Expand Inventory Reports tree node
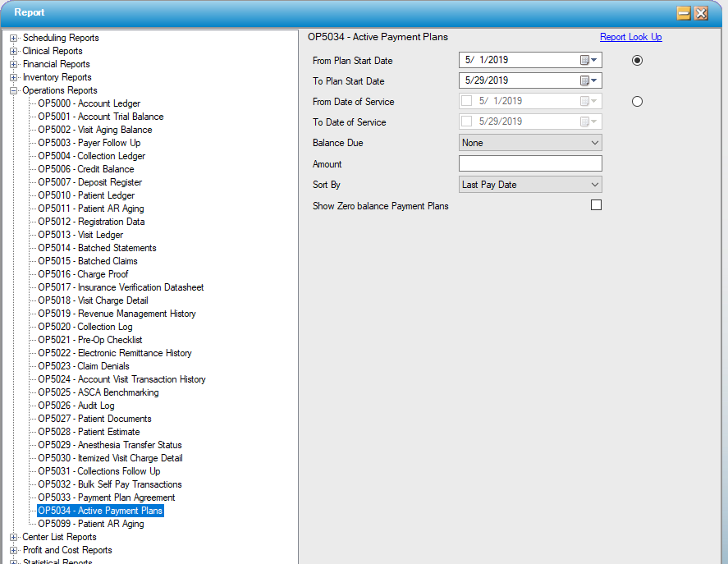This screenshot has height=564, width=728. coord(14,77)
